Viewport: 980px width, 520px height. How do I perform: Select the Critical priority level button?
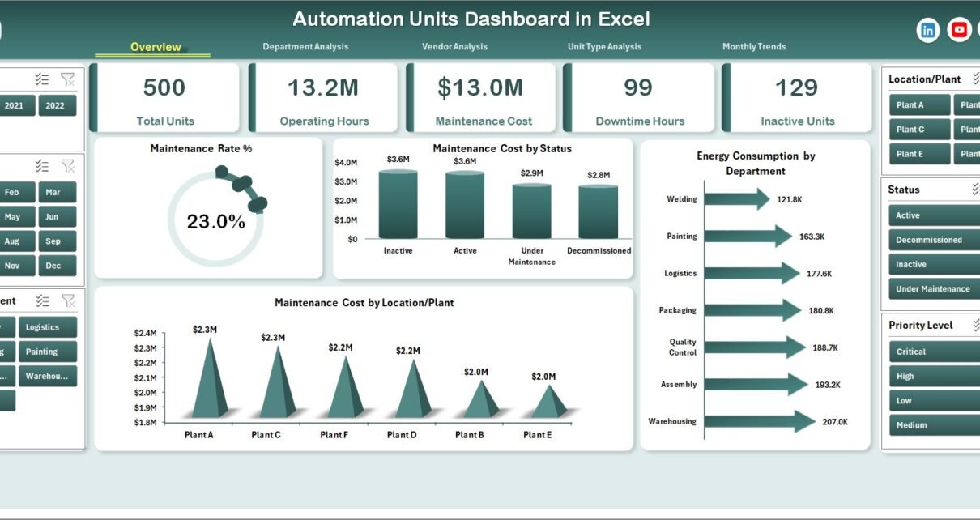pyautogui.click(x=931, y=352)
